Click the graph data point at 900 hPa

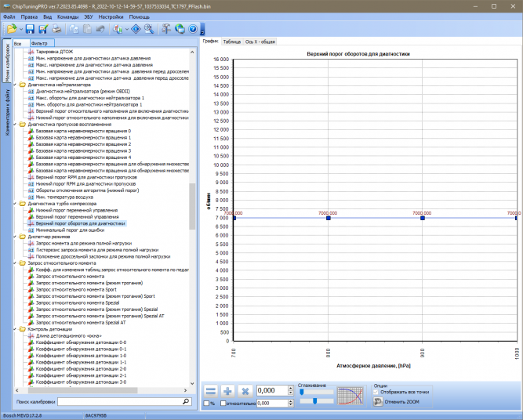click(423, 218)
